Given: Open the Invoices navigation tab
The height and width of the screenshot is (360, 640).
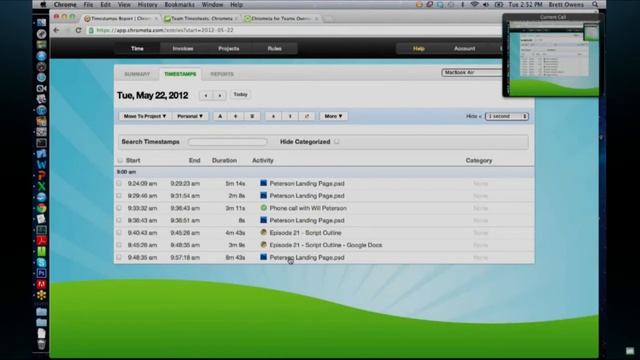Looking at the screenshot, I should [182, 48].
